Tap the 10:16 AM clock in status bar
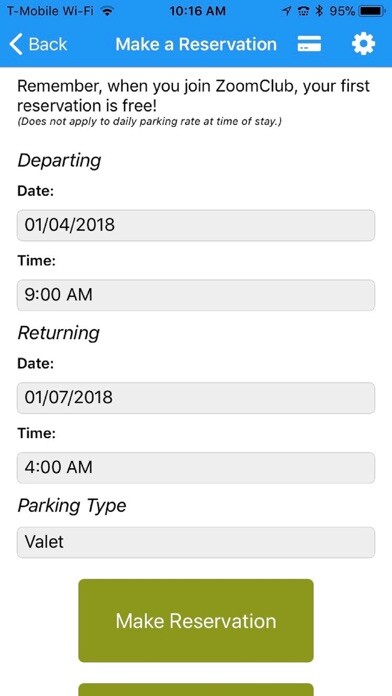The width and height of the screenshot is (392, 696). (198, 12)
